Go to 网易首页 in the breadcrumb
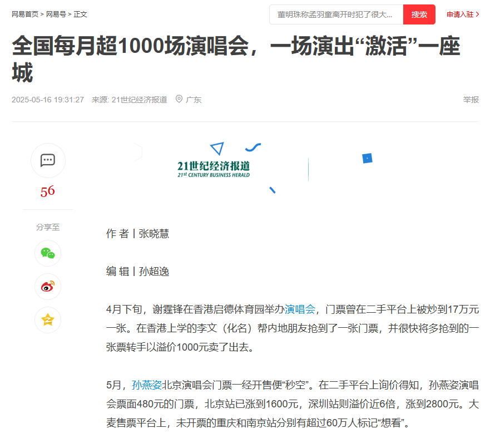Viewport: 495px width, 448px height. click(x=25, y=14)
